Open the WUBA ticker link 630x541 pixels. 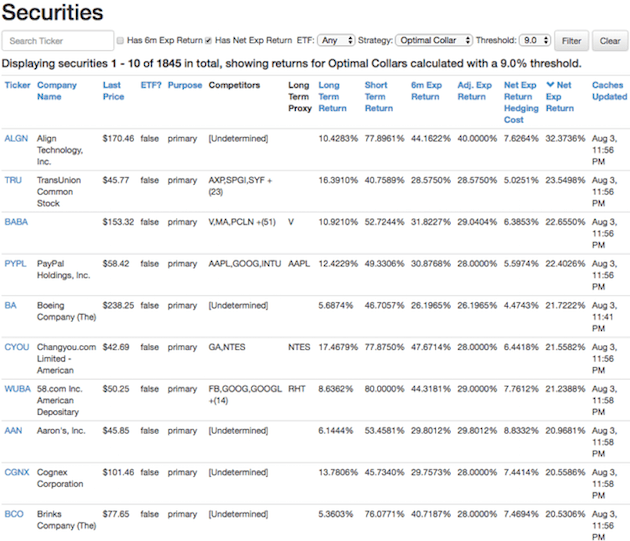click(17, 388)
